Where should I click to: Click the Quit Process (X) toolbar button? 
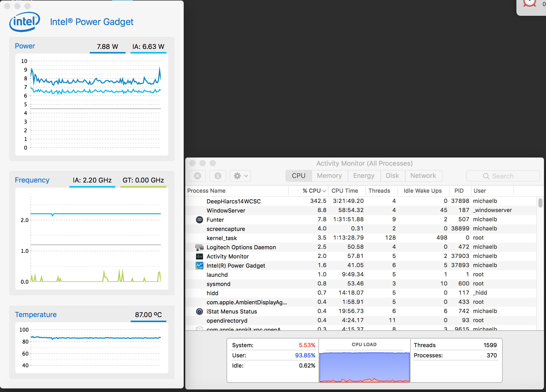(x=197, y=176)
